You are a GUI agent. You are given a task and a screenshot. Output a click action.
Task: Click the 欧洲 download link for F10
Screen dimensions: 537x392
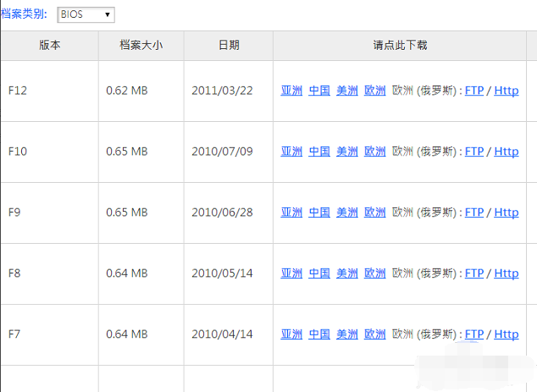pos(375,152)
